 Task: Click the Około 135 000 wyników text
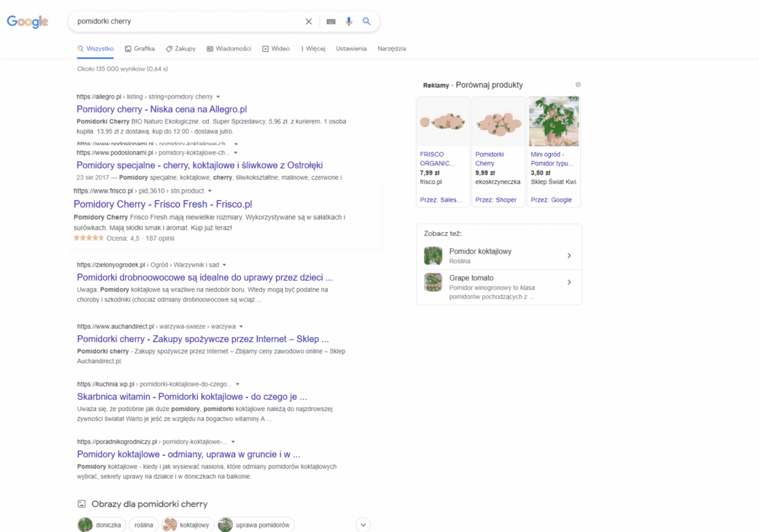click(122, 69)
